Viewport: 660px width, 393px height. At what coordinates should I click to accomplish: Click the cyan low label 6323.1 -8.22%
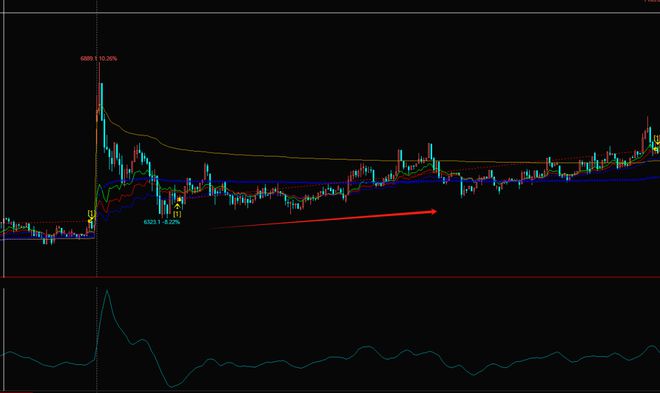tap(162, 222)
